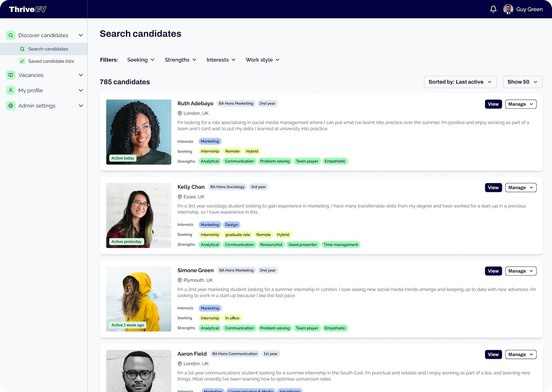Click the Active today label
The width and height of the screenshot is (552, 392).
[x=123, y=158]
